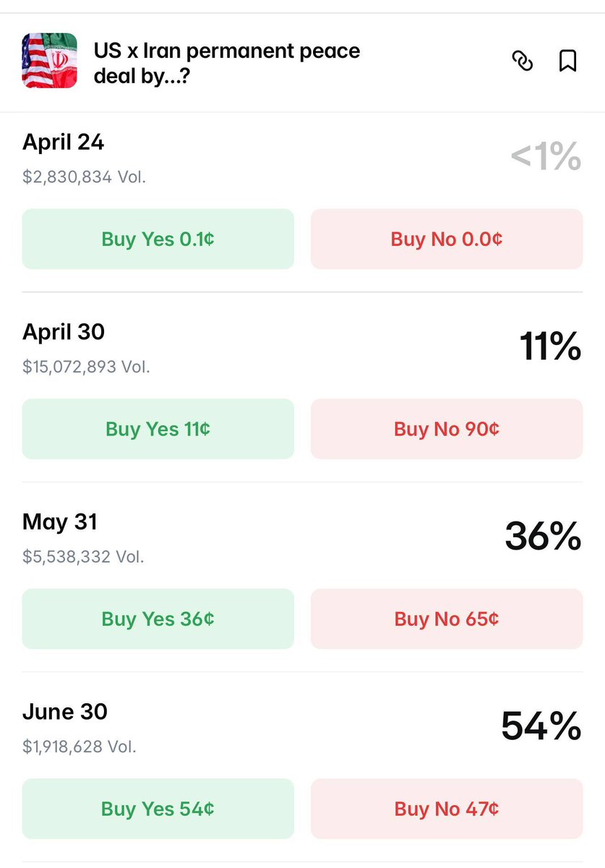Buy No at 0.0¢ for April 24

(447, 239)
